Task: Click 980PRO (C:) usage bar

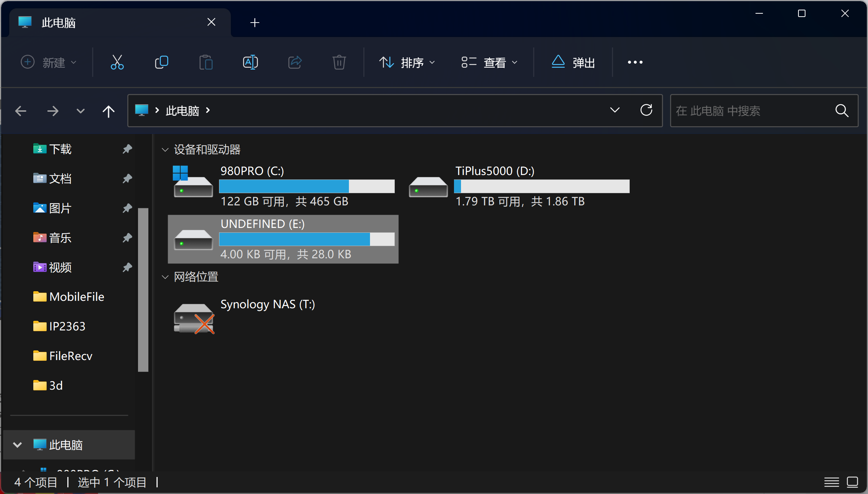Action: 307,186
